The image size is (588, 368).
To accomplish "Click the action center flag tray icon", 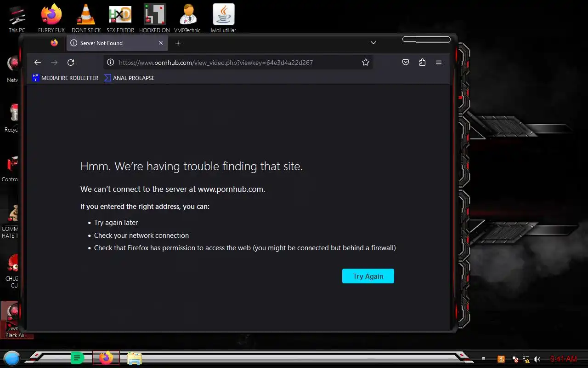I will [515, 359].
